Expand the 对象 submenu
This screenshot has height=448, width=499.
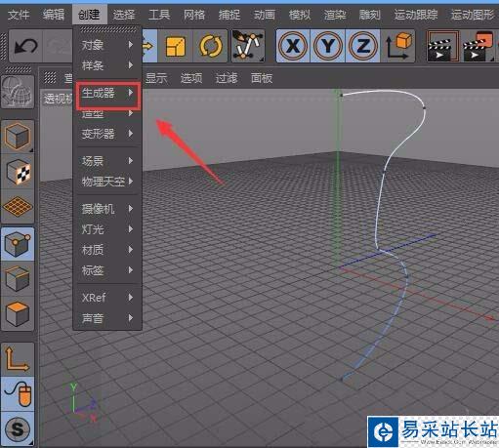[x=107, y=45]
